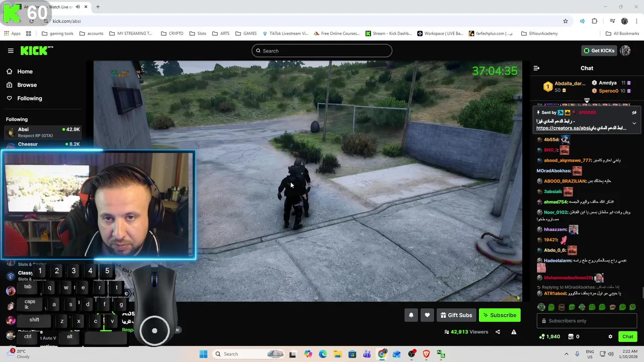Viewport: 644px width, 362px height.
Task: Open Chrome three-dot menu
Action: 636,21
